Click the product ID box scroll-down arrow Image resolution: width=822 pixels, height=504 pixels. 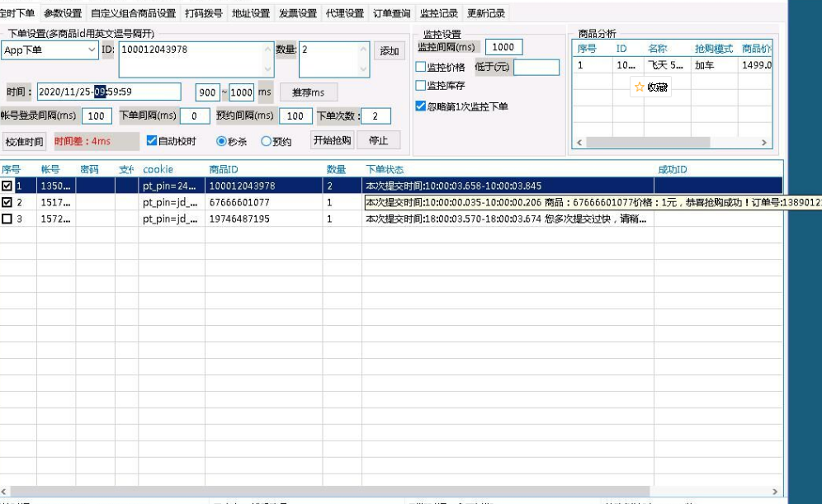click(268, 69)
